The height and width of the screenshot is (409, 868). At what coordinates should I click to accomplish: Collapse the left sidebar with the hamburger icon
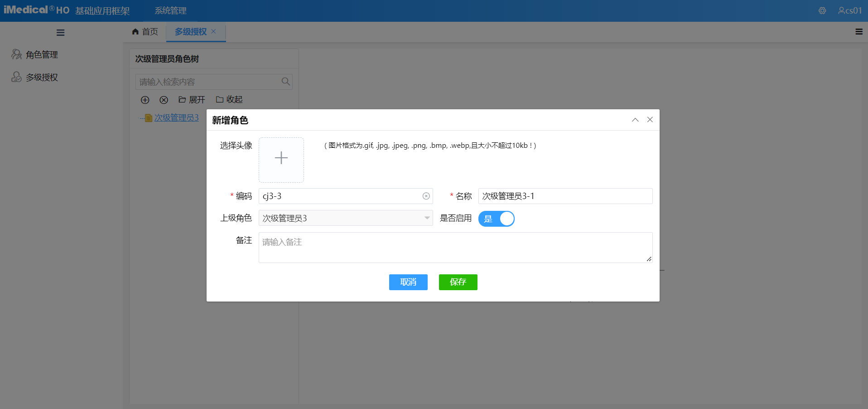click(x=60, y=32)
